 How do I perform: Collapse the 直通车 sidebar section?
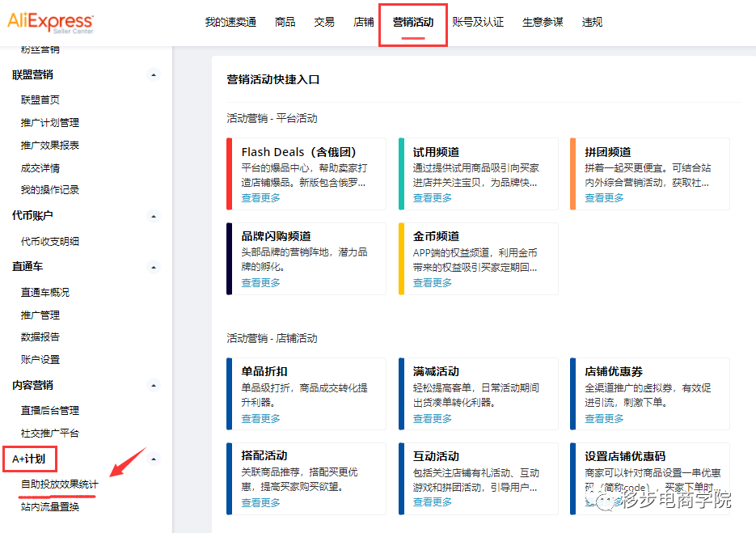point(153,266)
